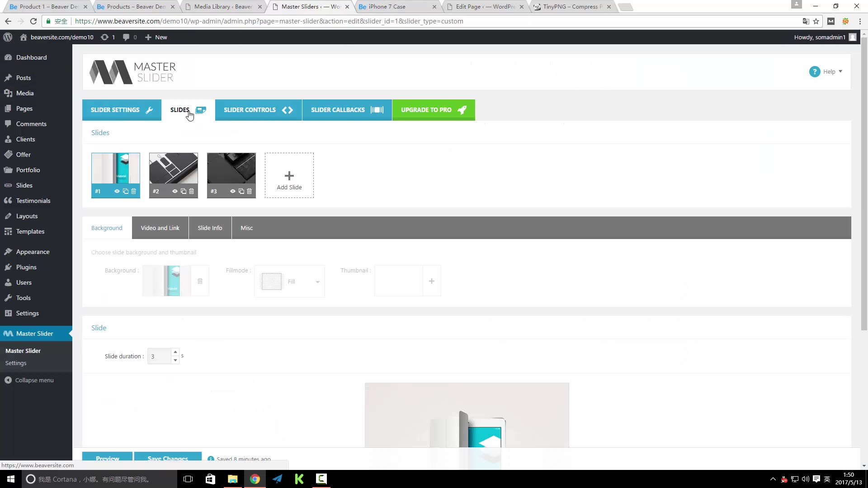
Task: Select slide #2 thumbnail
Action: click(174, 168)
